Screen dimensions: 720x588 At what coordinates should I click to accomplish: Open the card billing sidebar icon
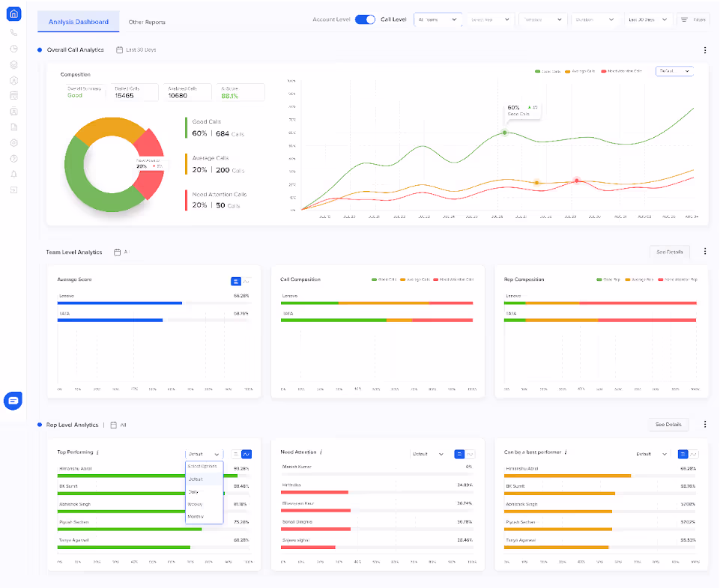pos(13,96)
